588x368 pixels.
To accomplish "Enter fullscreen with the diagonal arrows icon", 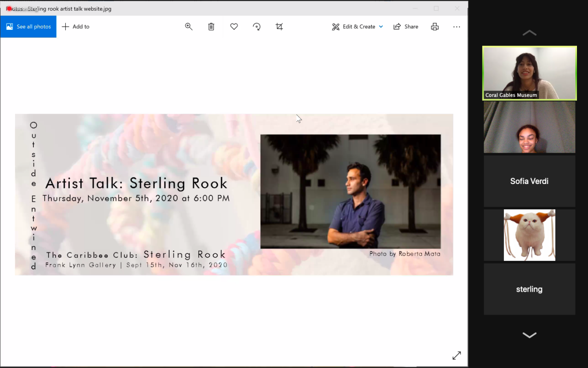I will [x=457, y=356].
